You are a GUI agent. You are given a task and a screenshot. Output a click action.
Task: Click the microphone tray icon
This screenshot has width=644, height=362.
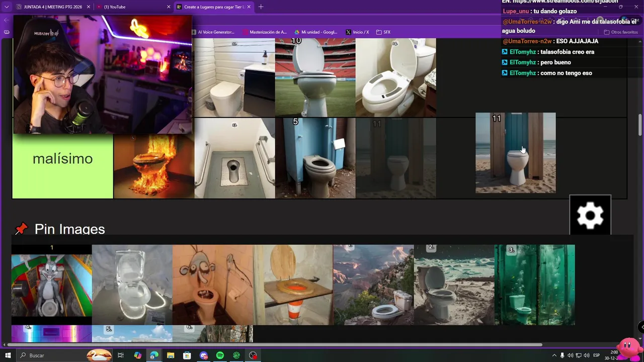click(x=562, y=355)
